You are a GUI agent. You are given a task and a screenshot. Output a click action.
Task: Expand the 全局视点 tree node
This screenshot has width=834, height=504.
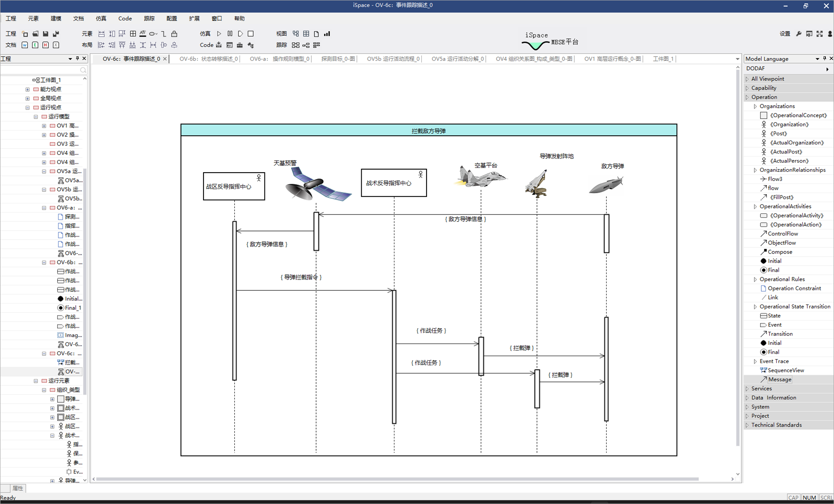pos(28,98)
